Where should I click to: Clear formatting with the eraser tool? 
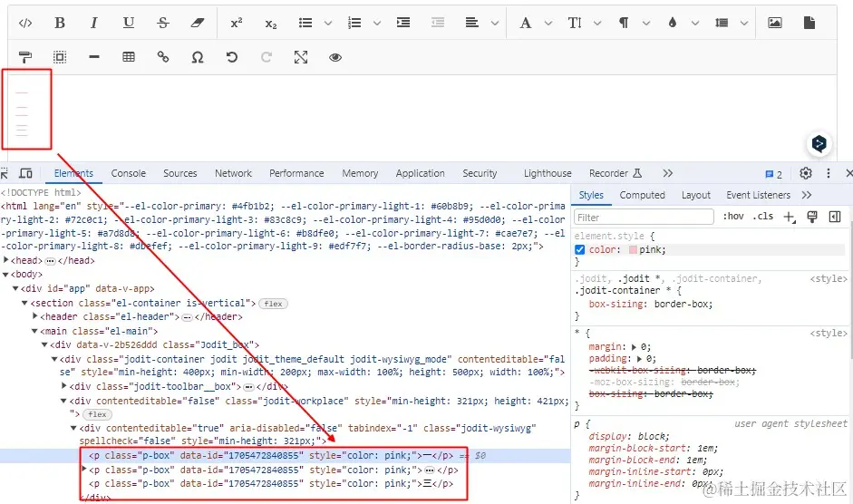pos(197,23)
